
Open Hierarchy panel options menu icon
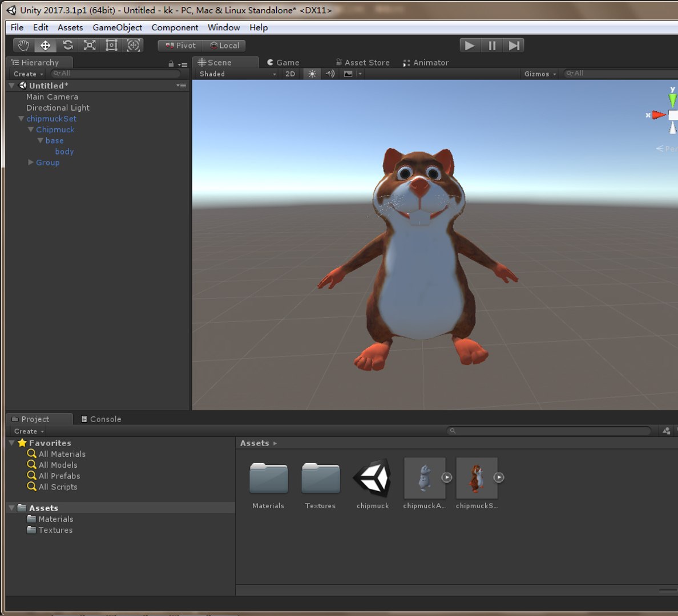point(183,64)
